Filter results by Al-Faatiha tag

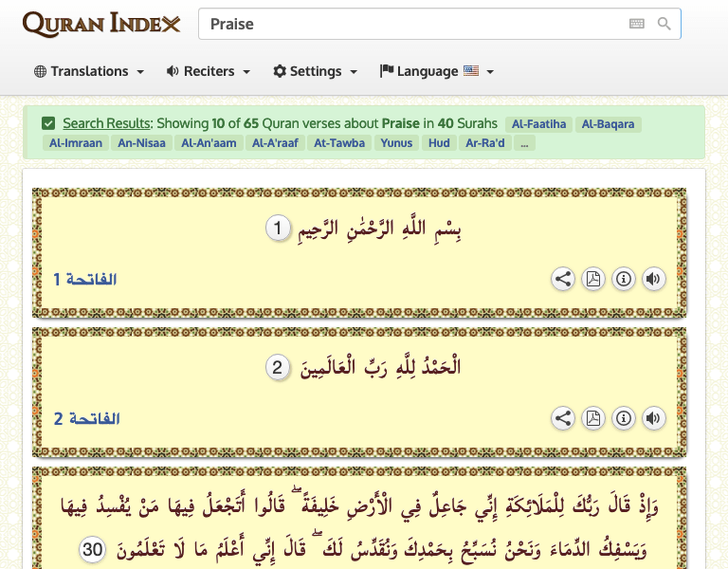[538, 124]
